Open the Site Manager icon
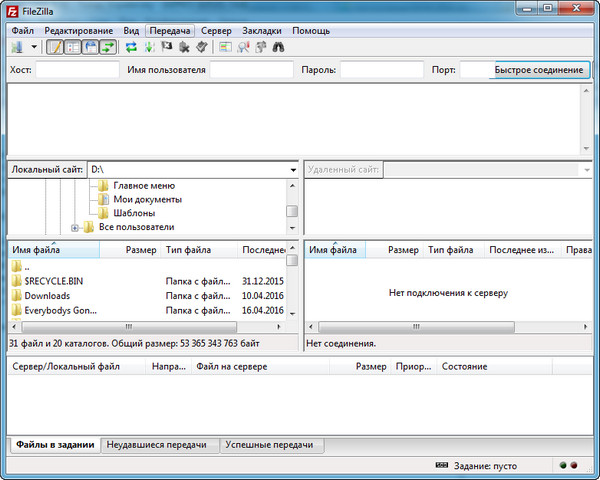The height and width of the screenshot is (480, 600). [x=16, y=47]
